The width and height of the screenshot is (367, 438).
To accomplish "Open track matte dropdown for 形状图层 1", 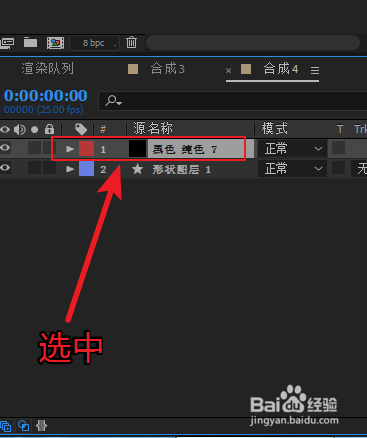I will tap(359, 169).
